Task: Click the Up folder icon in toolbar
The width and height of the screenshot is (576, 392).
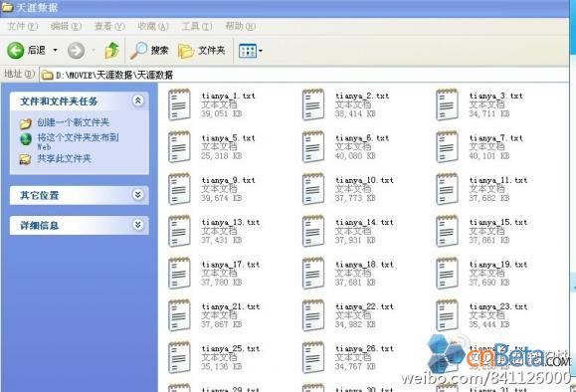Action: click(x=111, y=51)
